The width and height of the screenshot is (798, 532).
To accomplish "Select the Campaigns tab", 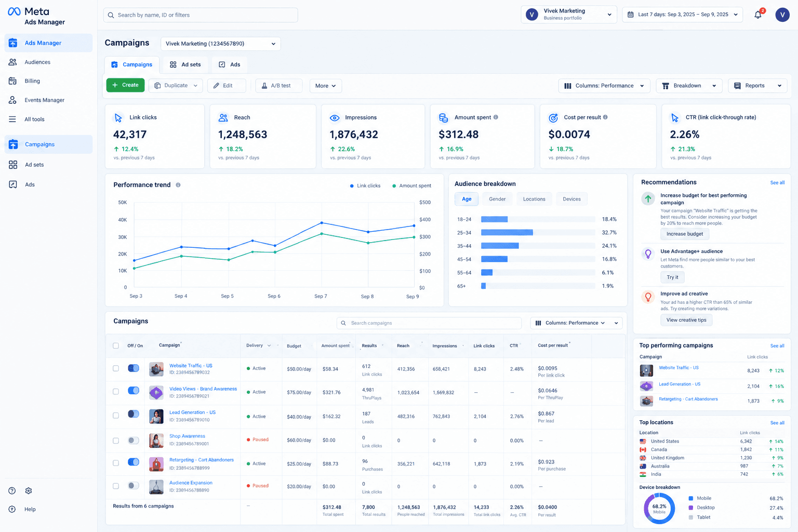I will [132, 64].
